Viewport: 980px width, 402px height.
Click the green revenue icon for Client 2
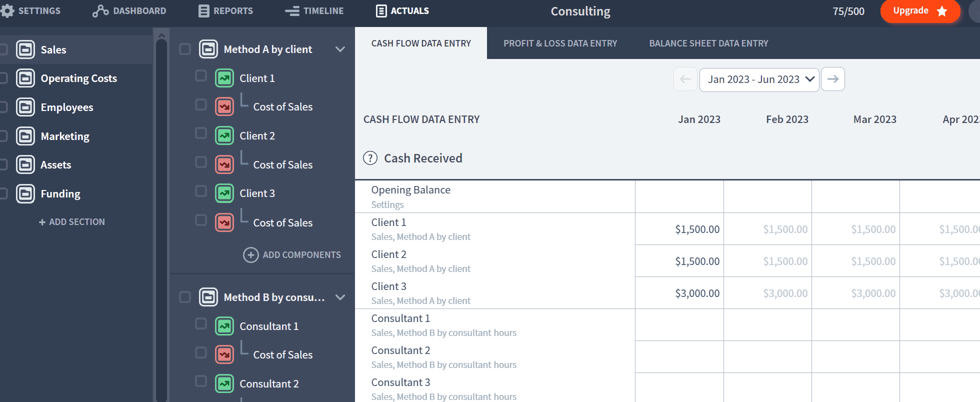click(224, 135)
